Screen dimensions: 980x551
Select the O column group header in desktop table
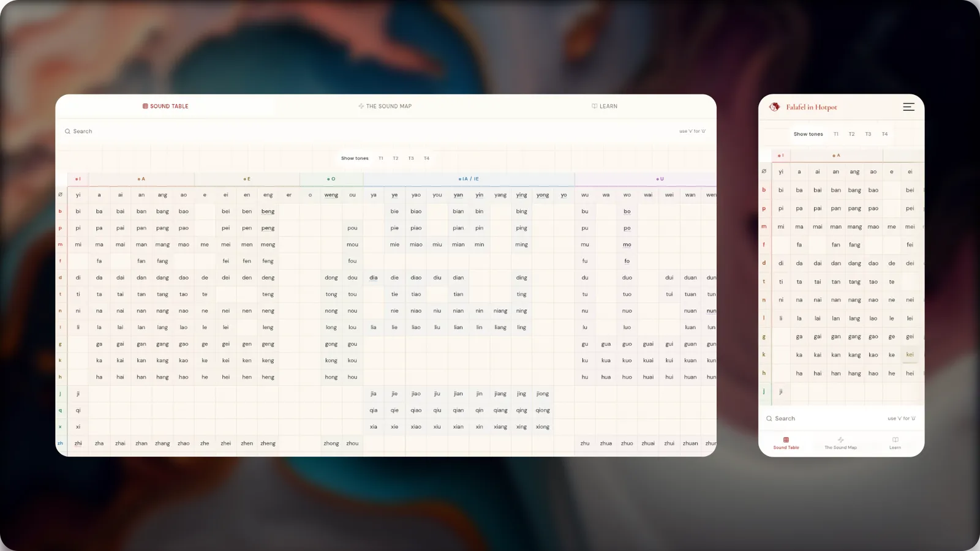point(331,179)
